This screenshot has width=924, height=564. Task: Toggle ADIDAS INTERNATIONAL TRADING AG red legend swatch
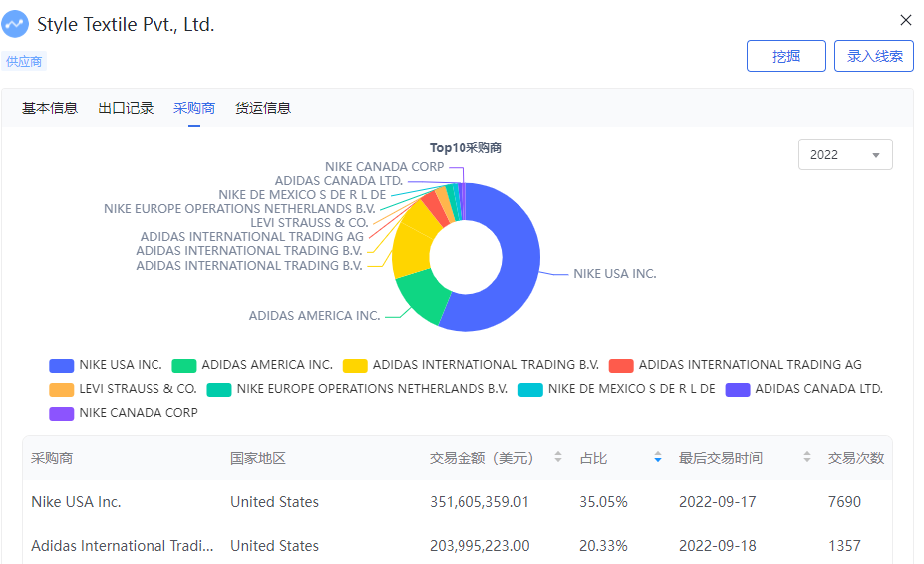621,366
